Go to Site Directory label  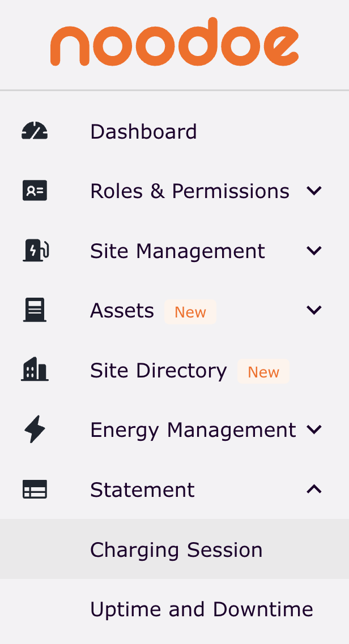click(x=158, y=371)
